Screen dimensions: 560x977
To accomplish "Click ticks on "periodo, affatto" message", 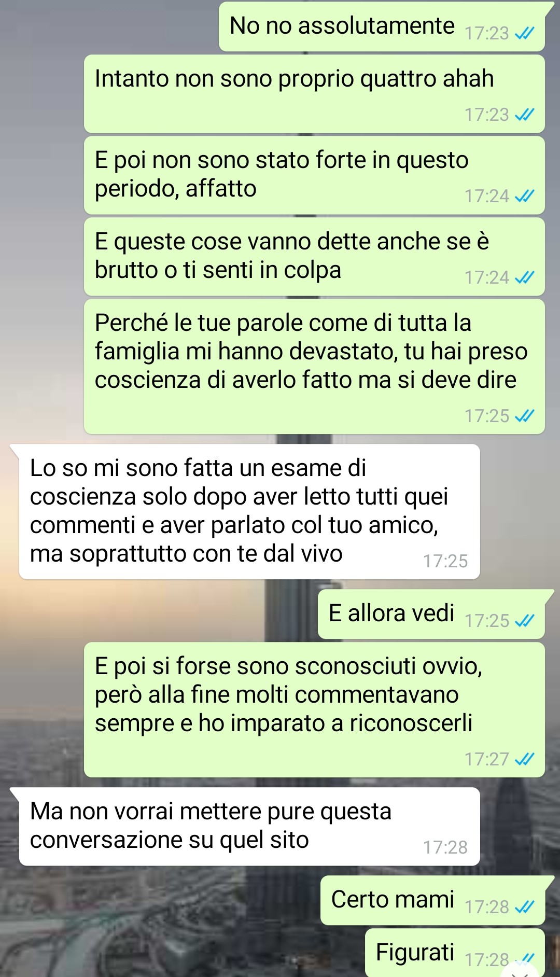I will pyautogui.click(x=524, y=196).
